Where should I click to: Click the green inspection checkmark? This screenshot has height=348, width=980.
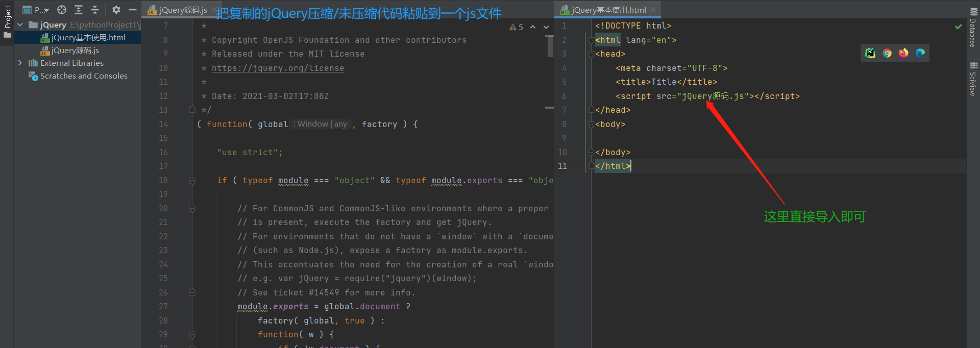click(x=958, y=27)
